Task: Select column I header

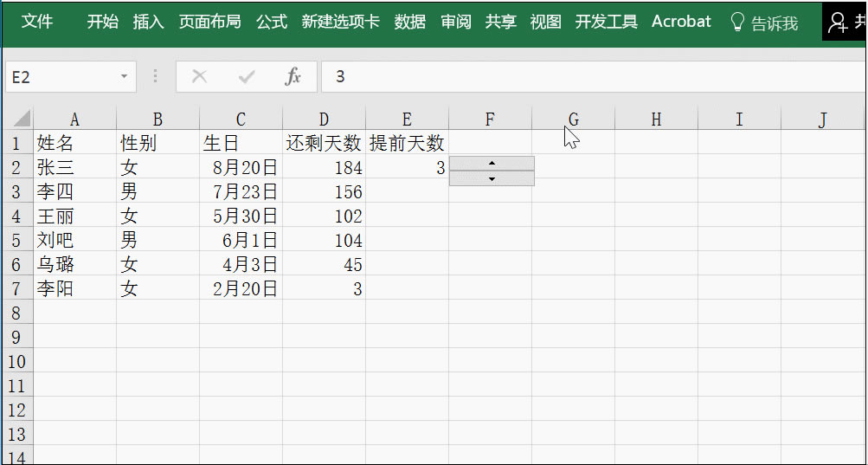Action: tap(739, 119)
